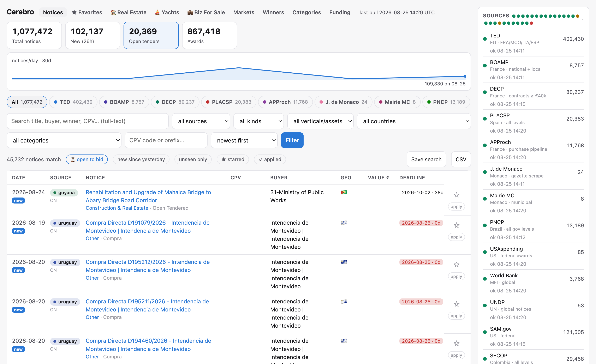Click the red source status dot in header
Viewport: 596px width, 364px height.
tap(531, 23)
